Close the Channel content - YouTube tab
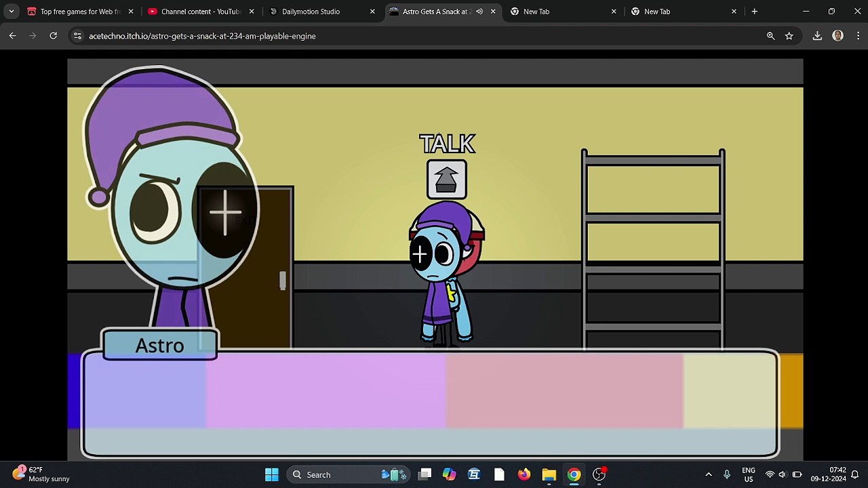868x488 pixels. 252,12
